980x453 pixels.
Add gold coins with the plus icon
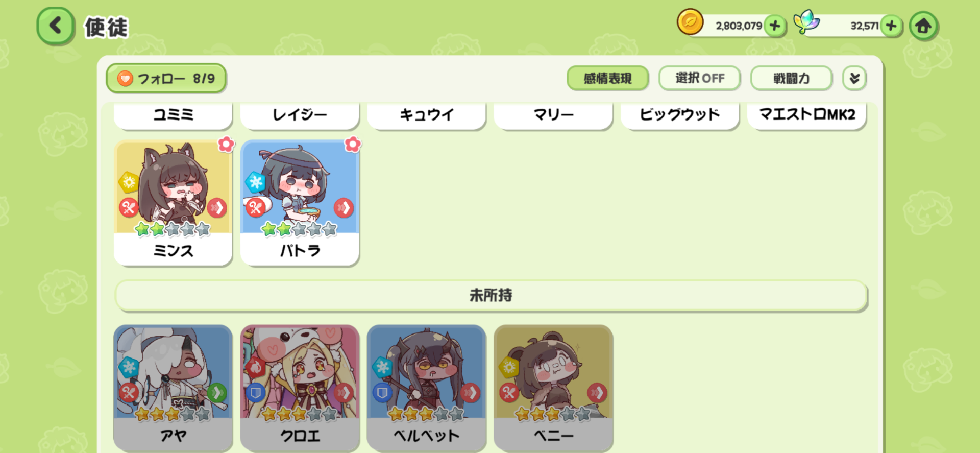pos(775,26)
